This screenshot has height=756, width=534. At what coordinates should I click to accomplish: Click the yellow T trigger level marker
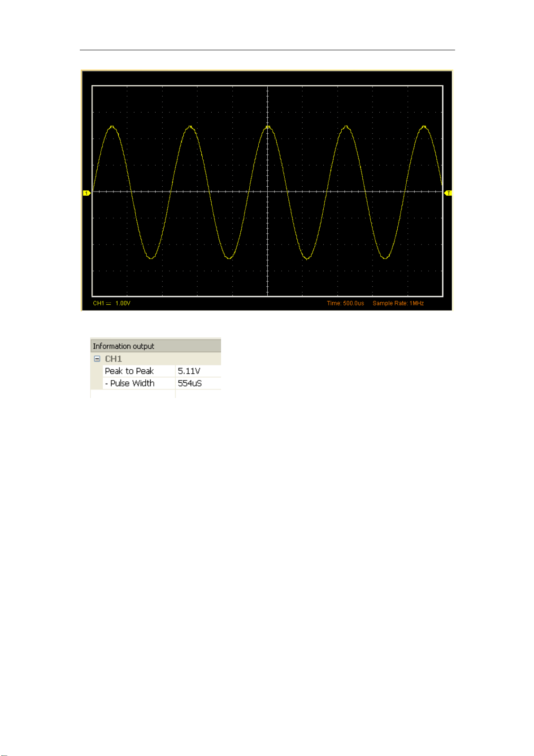pos(448,193)
